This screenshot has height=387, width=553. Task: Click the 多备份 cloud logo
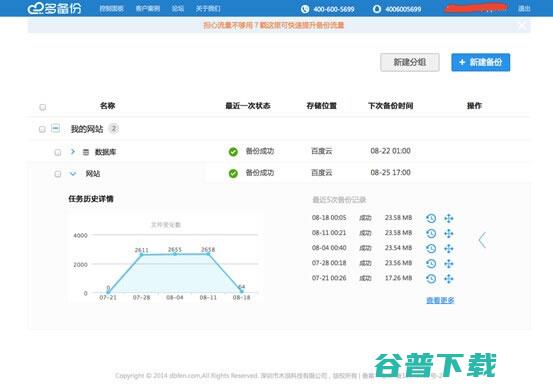click(54, 8)
